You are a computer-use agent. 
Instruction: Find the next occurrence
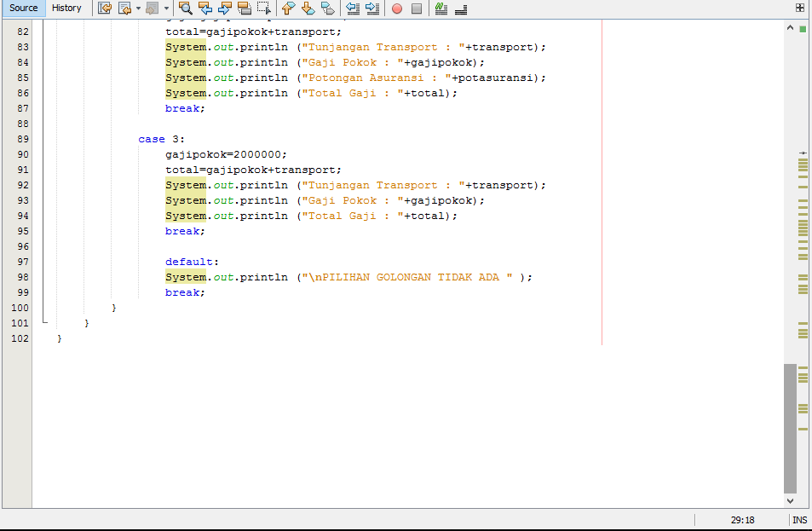225,9
